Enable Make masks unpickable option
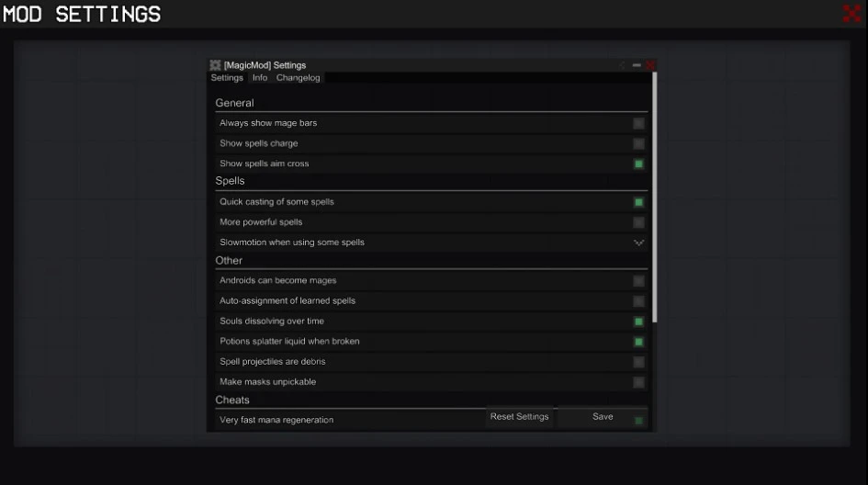 click(638, 382)
